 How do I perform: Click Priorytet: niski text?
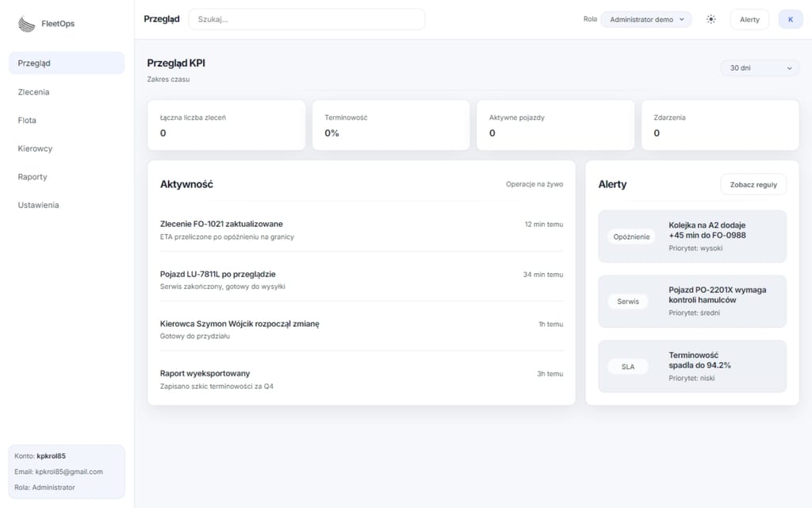(691, 379)
